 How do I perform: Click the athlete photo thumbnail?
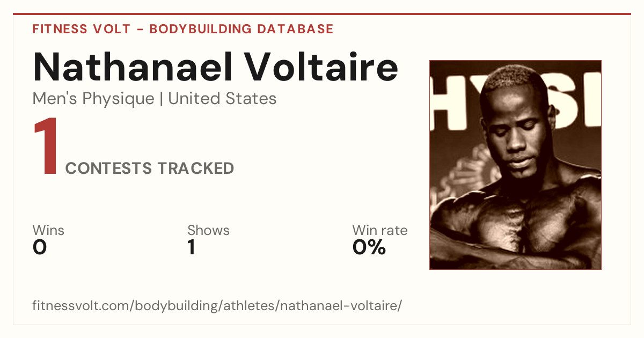pyautogui.click(x=515, y=165)
